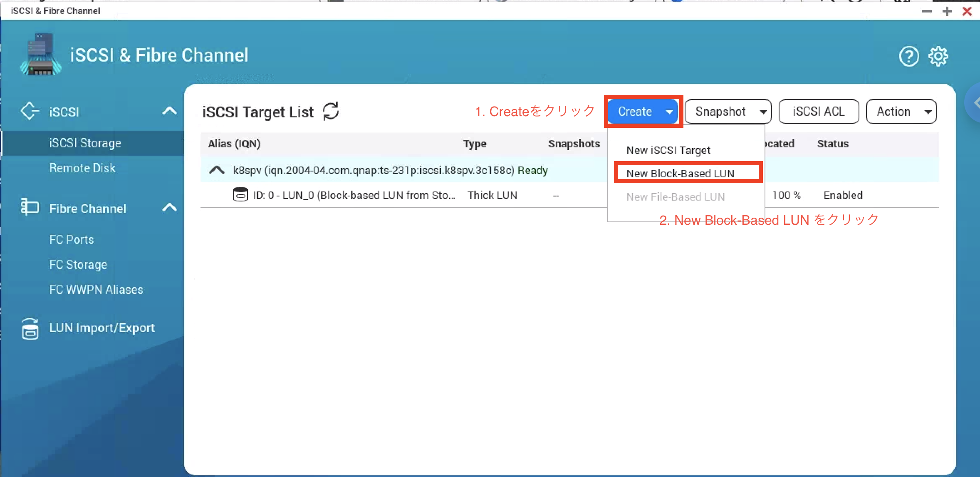Screen dimensions: 980x477
Task: Click the iSCSI section icon in sidebar
Action: [30, 111]
